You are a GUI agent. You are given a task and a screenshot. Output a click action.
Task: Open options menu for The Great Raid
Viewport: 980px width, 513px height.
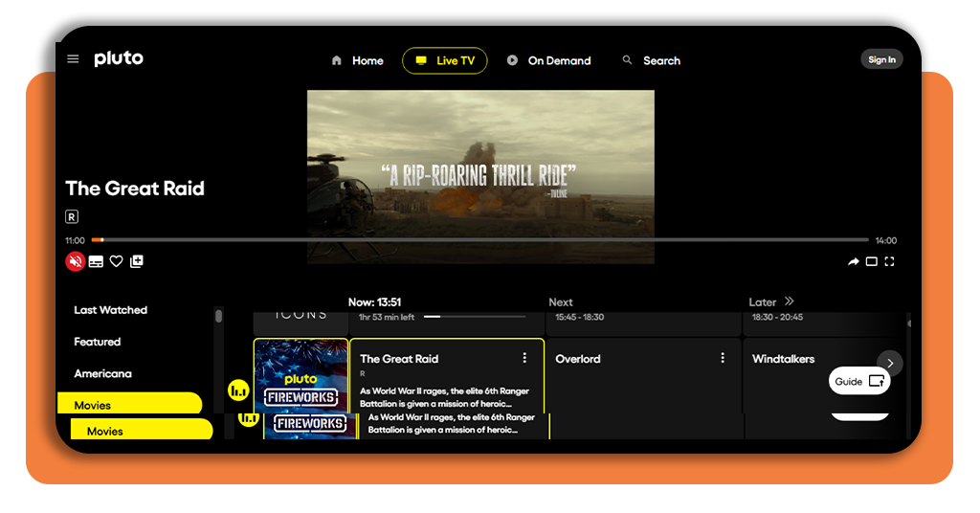coord(524,358)
